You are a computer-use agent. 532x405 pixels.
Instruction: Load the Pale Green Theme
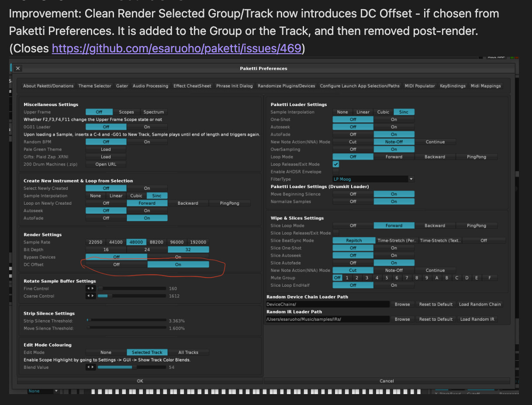click(x=106, y=149)
